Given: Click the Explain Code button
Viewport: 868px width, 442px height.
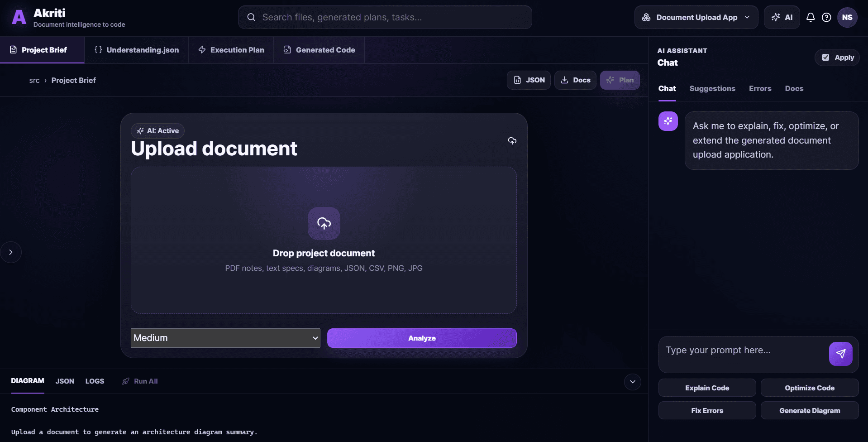Looking at the screenshot, I should click(x=707, y=388).
